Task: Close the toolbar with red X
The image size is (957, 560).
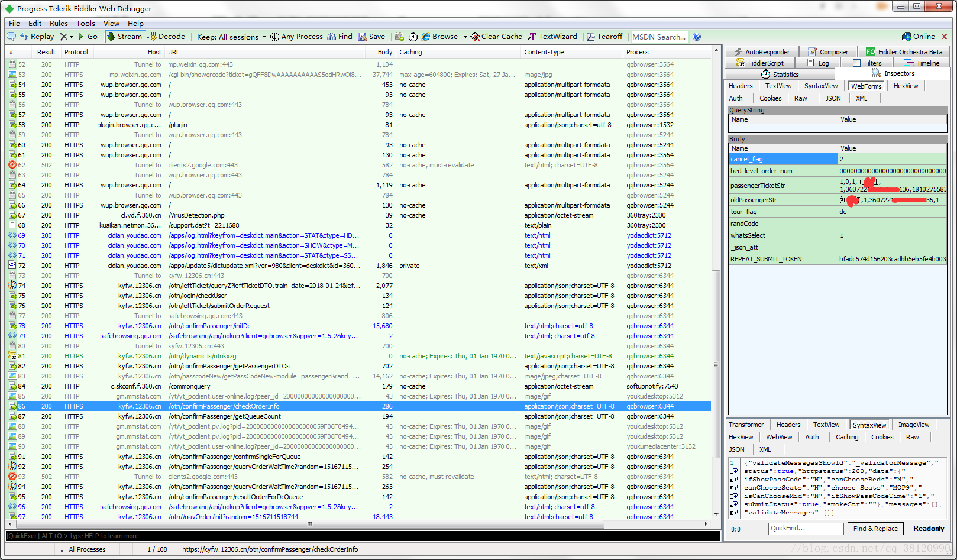Action: point(944,37)
